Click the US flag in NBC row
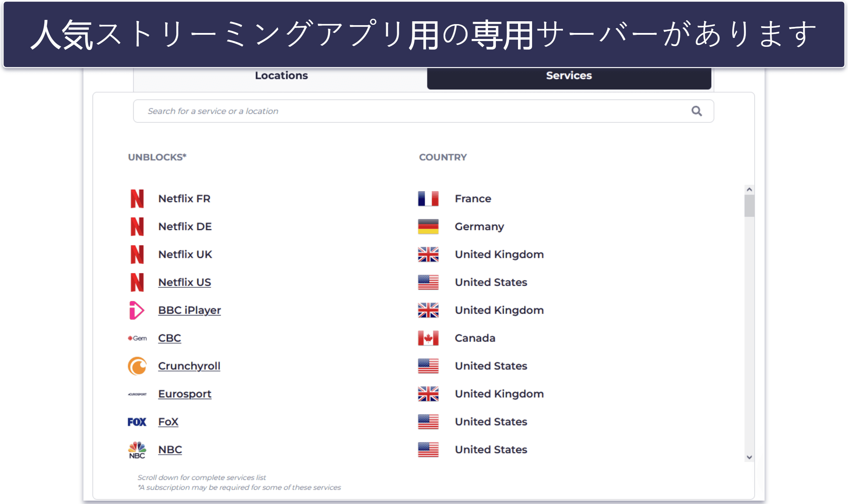The image size is (848, 504). pos(428,450)
